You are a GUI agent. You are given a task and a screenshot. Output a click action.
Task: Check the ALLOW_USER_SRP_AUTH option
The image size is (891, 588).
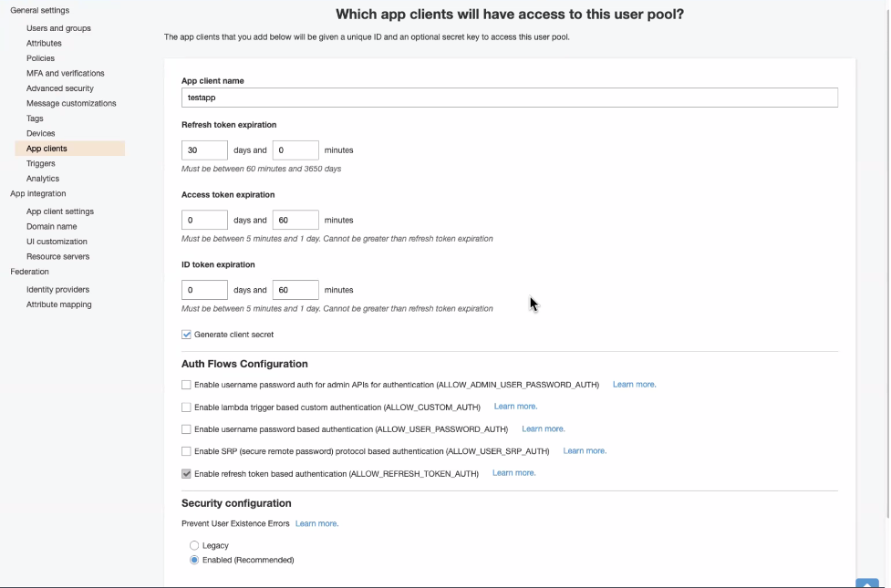click(x=187, y=451)
